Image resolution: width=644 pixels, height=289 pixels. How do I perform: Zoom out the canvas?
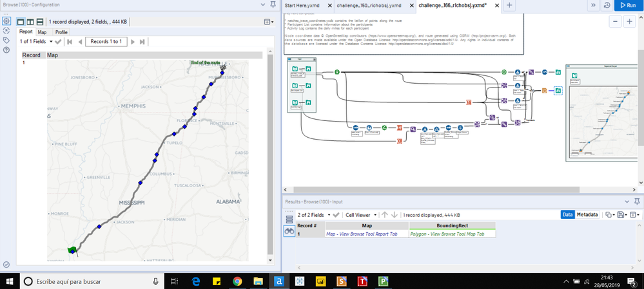[615, 22]
